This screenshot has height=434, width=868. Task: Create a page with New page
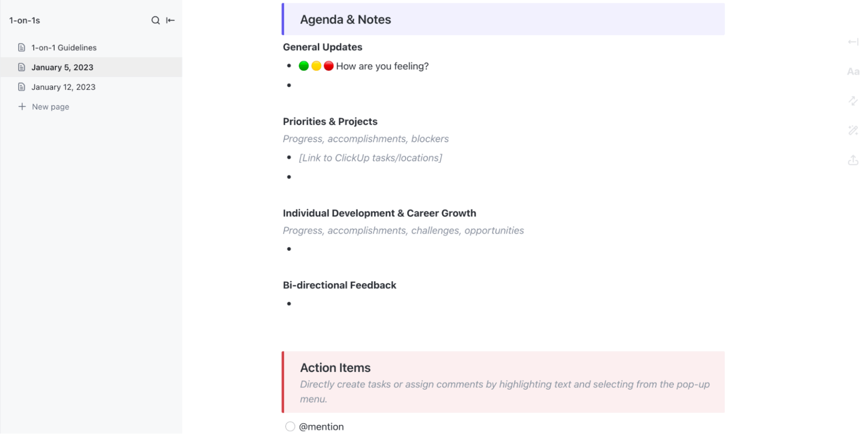click(50, 107)
